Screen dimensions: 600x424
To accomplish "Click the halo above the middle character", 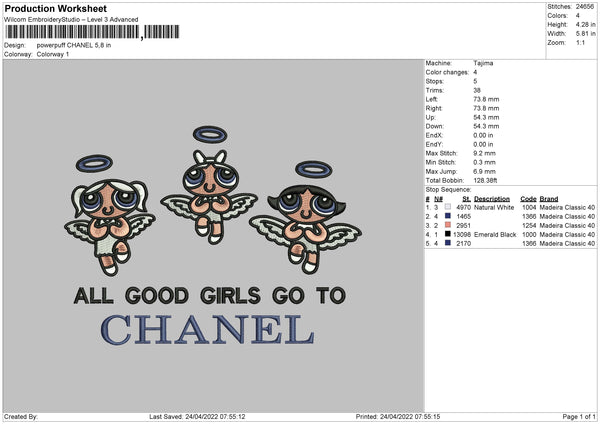I will 210,135.
